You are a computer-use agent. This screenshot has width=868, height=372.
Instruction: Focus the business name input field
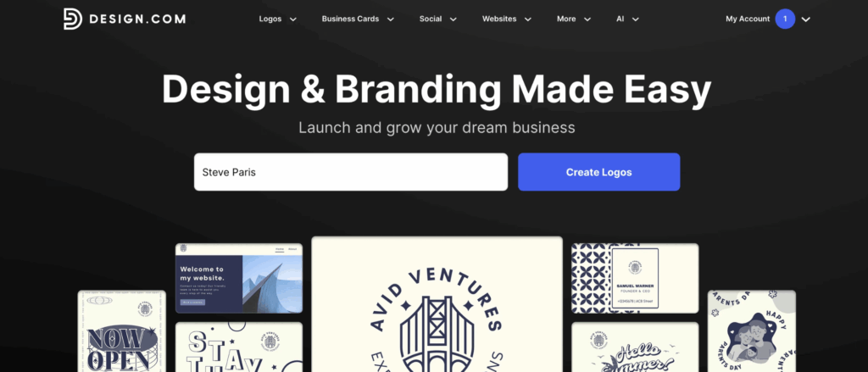pyautogui.click(x=351, y=172)
